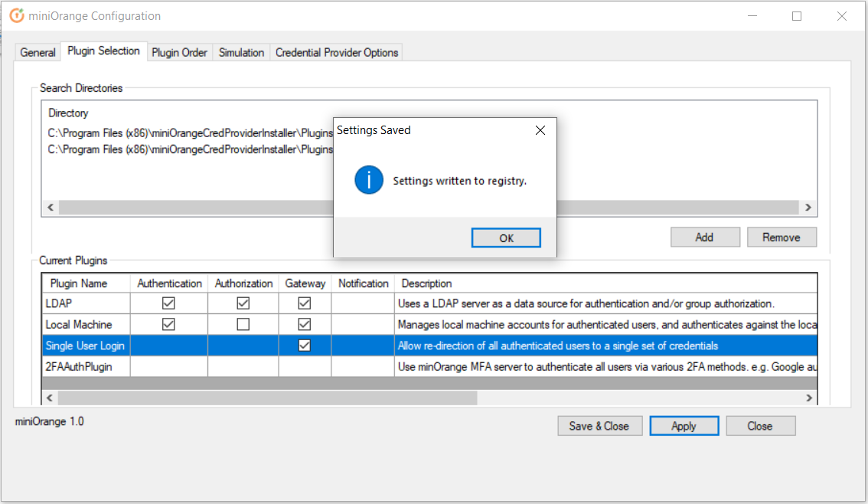Screen dimensions: 868x504
Task: Click the Close button at bottom
Action: [x=760, y=426]
